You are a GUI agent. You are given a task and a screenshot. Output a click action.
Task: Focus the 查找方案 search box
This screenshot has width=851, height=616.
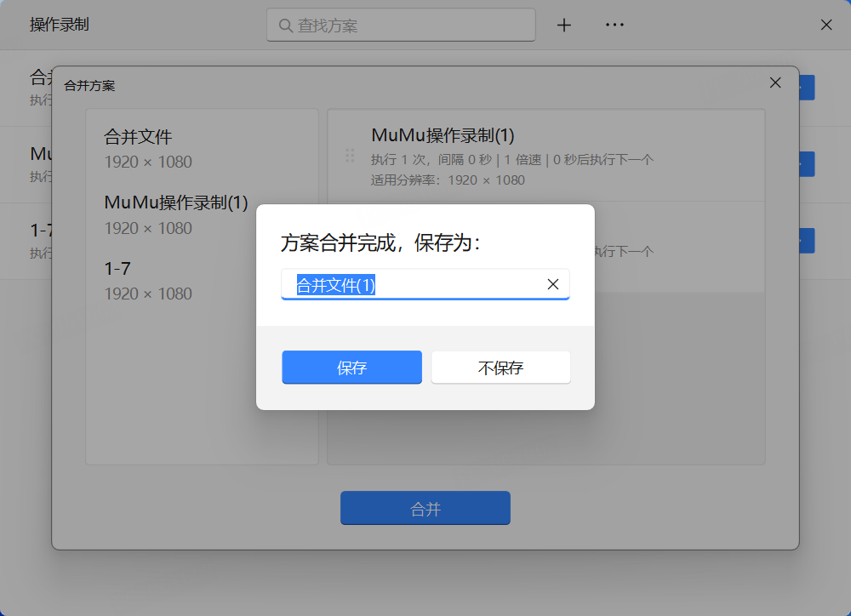[408, 26]
